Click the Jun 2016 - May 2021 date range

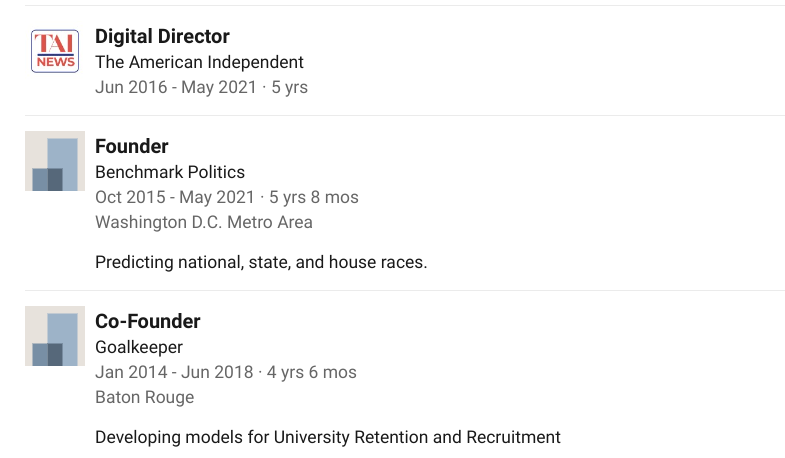click(176, 87)
